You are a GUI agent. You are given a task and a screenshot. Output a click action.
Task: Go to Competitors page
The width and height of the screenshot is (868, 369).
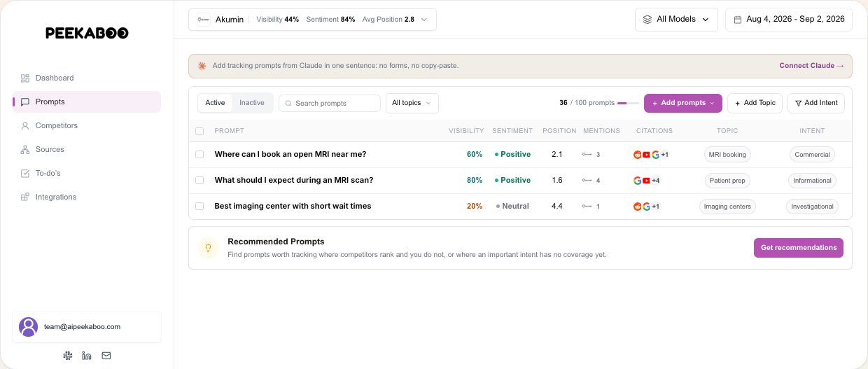[x=87, y=125]
